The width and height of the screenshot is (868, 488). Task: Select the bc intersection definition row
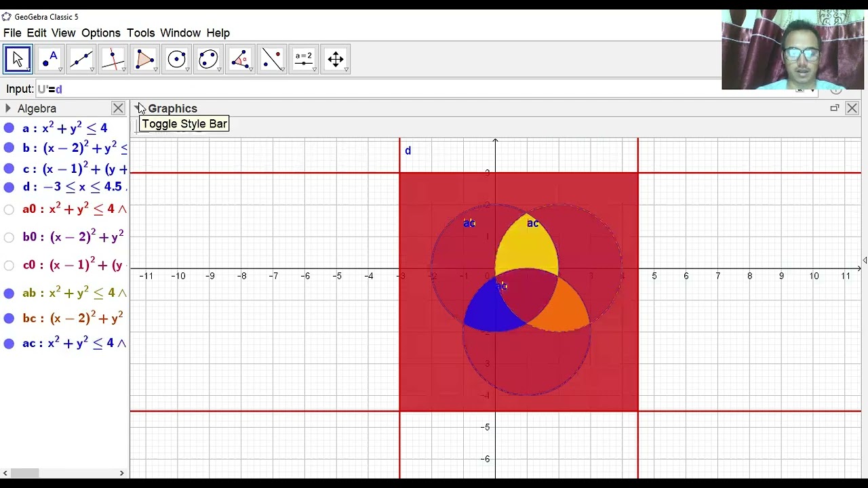tap(73, 319)
